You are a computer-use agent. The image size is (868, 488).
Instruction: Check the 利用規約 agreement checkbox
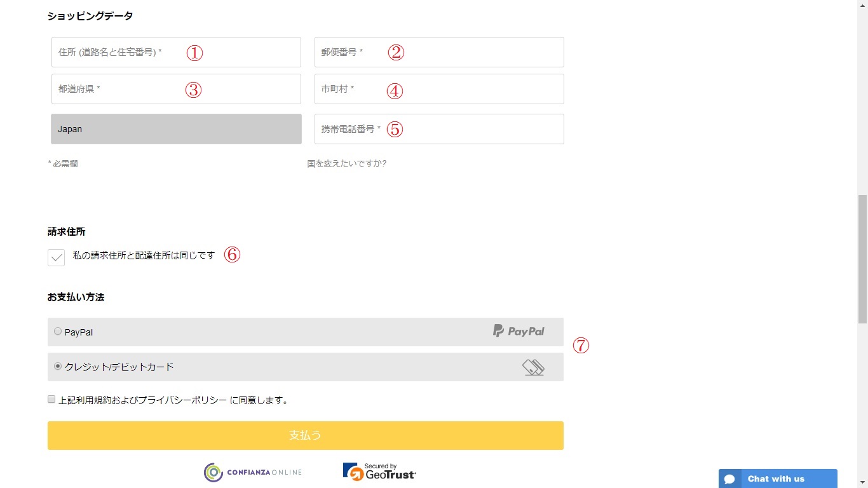(x=51, y=400)
